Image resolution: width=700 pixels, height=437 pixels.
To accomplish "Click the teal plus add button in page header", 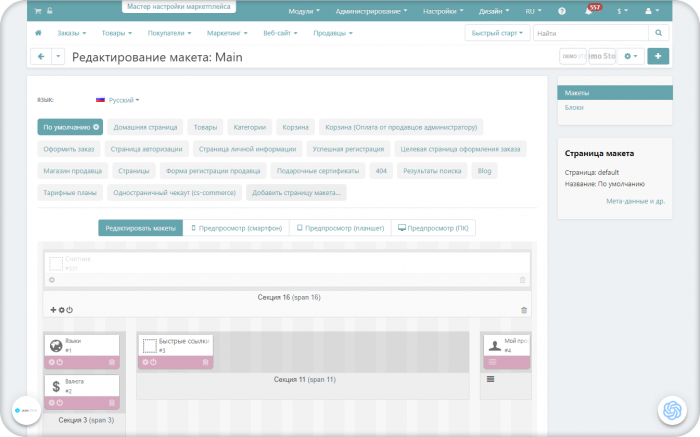I will 658,56.
